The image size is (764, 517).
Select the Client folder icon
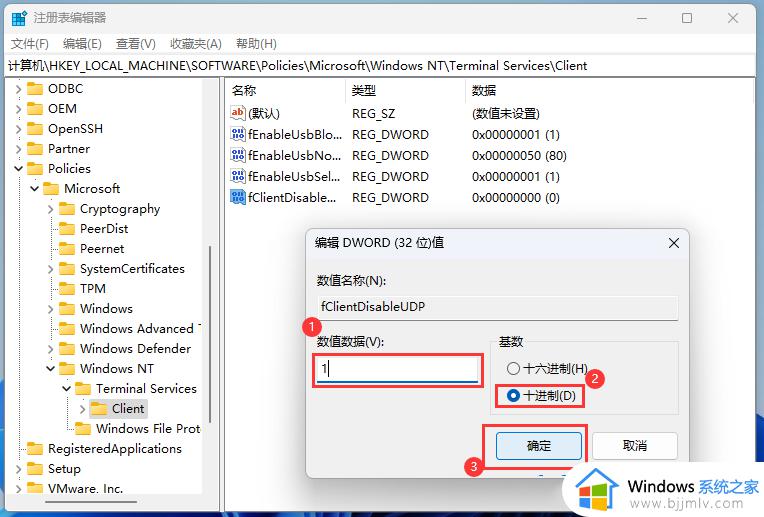click(x=99, y=408)
